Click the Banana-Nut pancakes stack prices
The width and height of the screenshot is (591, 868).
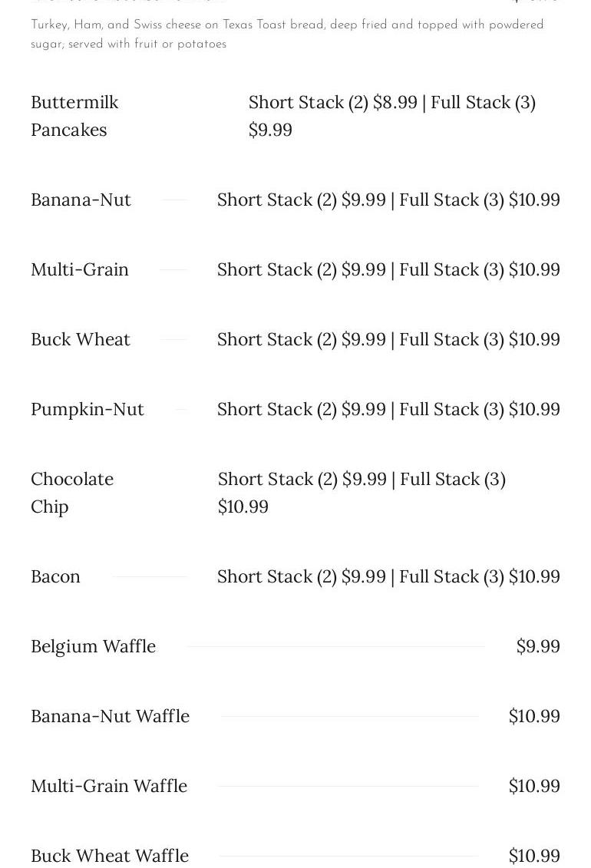pos(388,200)
